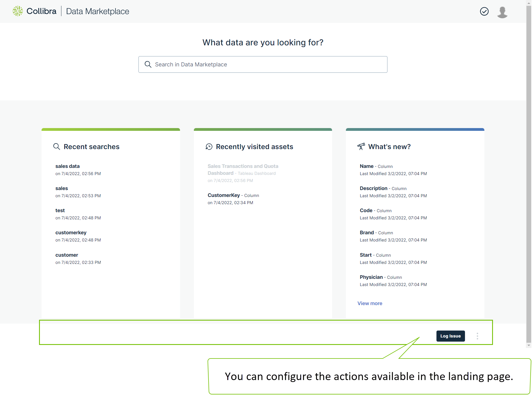Click the search magnifier icon in search box
This screenshot has height=395, width=532.
point(148,64)
